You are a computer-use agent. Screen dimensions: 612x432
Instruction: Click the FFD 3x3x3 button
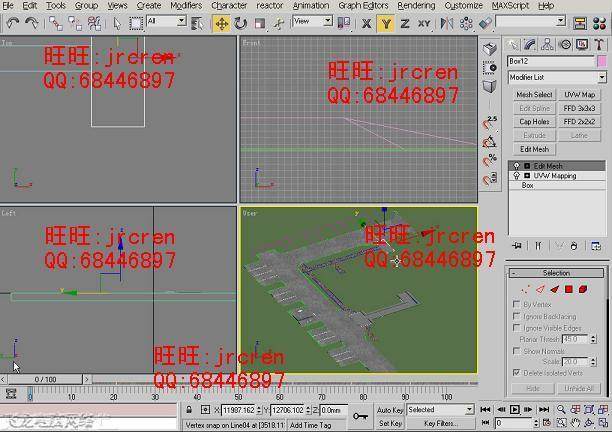coord(579,108)
